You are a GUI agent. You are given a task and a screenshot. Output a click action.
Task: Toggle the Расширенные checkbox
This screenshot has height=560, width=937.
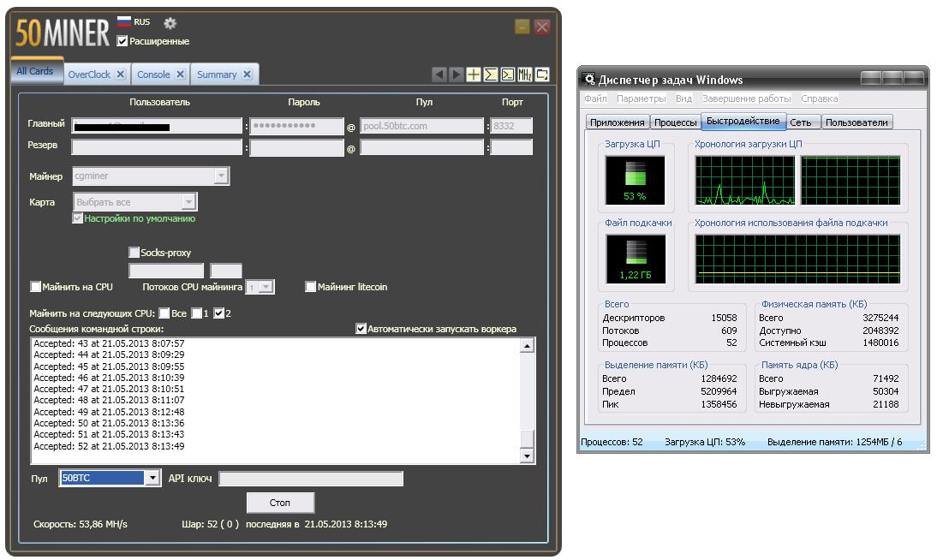click(x=122, y=40)
